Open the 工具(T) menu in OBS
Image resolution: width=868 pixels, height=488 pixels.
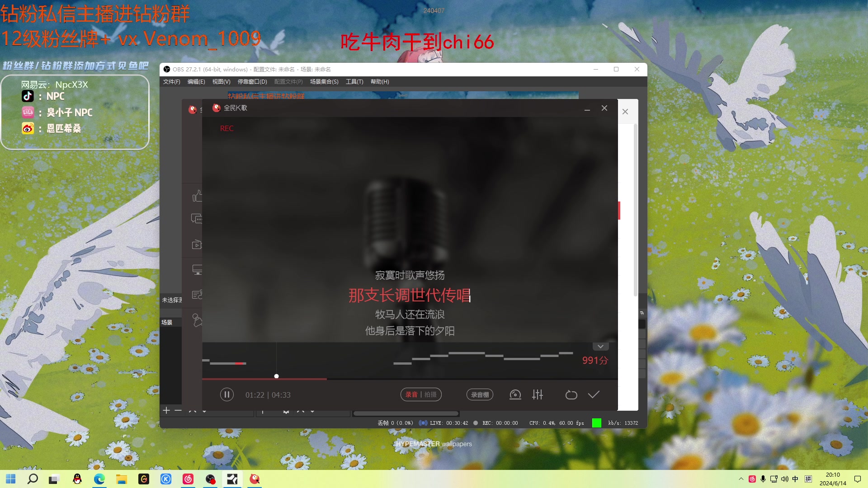[x=354, y=82]
